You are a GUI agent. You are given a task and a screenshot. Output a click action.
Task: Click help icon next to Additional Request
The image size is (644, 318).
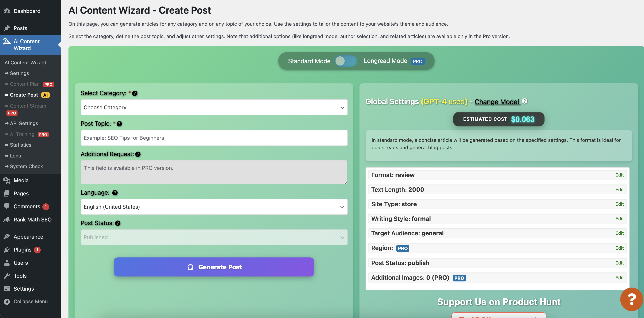coord(138,154)
